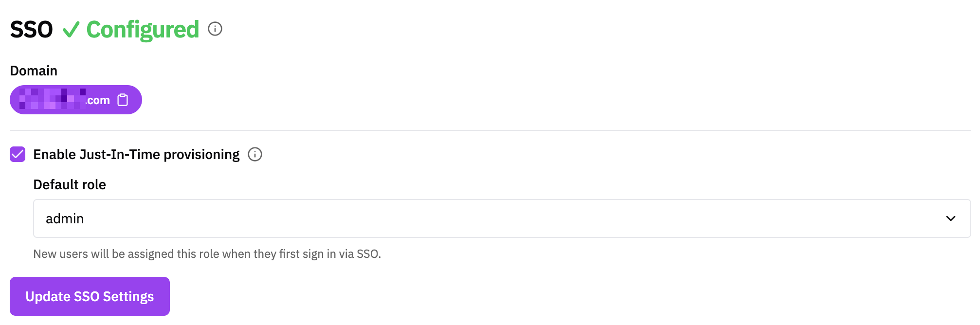Click the chevron on the role selector
The height and width of the screenshot is (325, 980).
[x=951, y=218]
